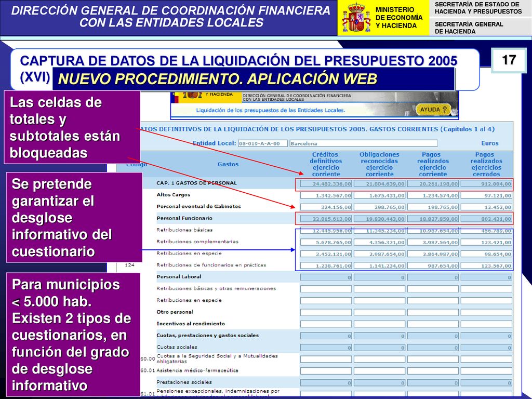
Task: Click the 'Gastos' column header
Action: tap(228, 164)
